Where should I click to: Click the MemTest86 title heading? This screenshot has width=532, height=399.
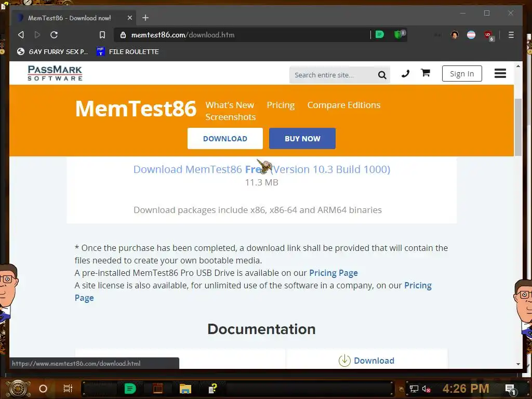(x=136, y=109)
